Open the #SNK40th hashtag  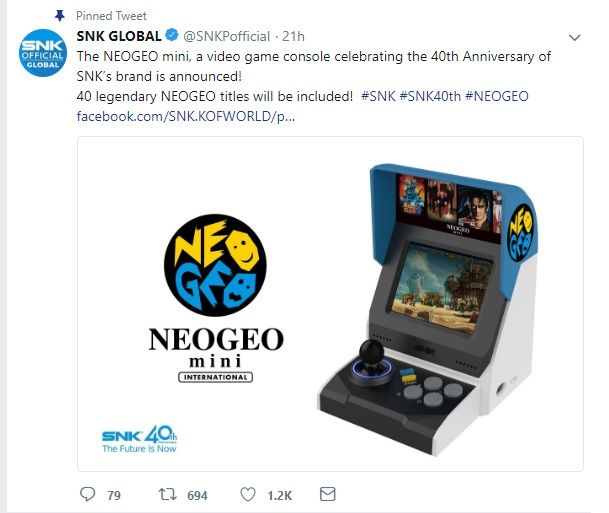point(430,96)
